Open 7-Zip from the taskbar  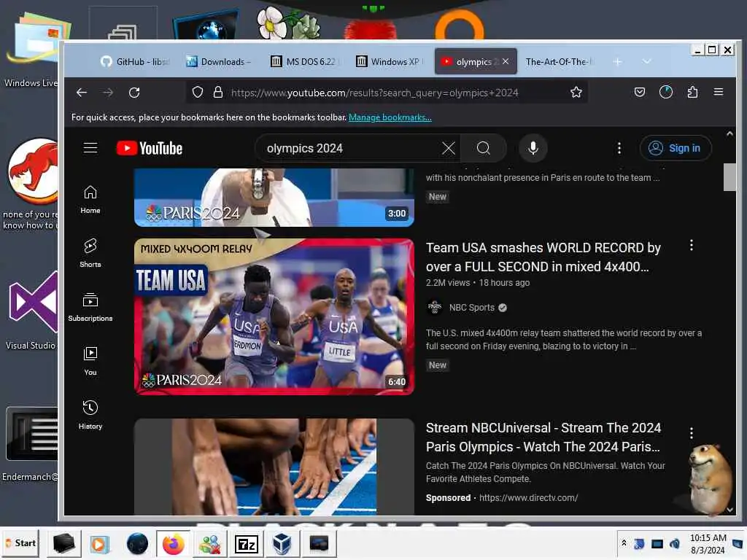coord(247,544)
